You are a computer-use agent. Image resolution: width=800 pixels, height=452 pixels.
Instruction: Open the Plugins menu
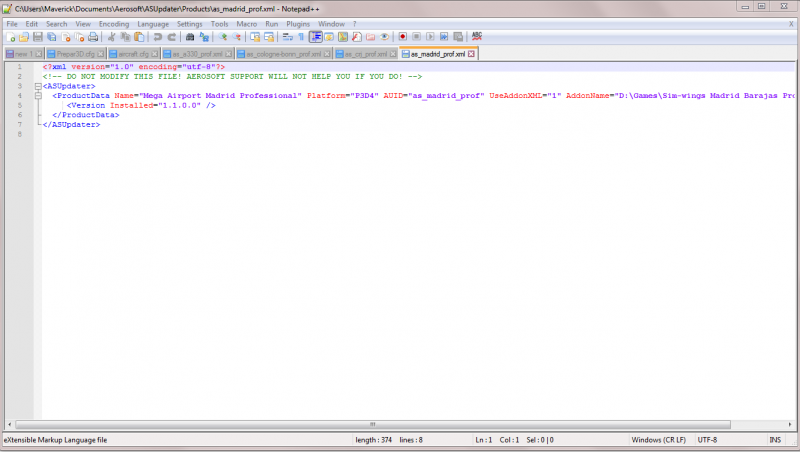click(298, 24)
